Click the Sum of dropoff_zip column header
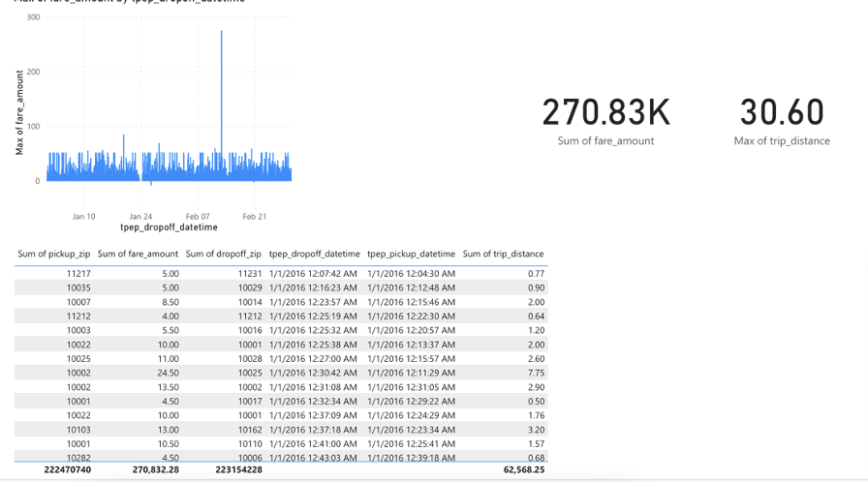 (x=223, y=254)
